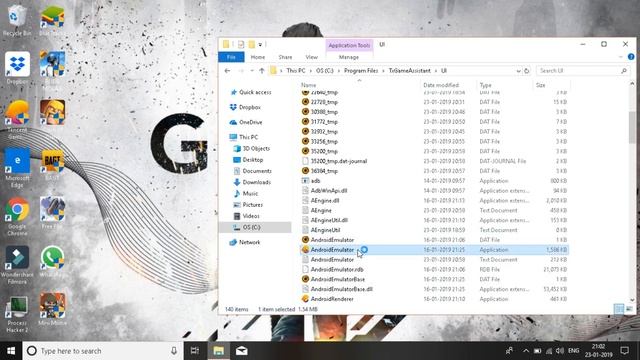Open the Mail app from the taskbar
This screenshot has height=360, width=640.
[x=242, y=351]
